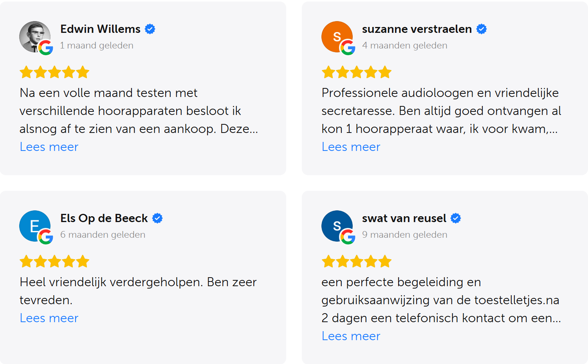Screen dimensions: 588x364
Task: Expand suzanne verstraelen's review with Lees meer
Action: tap(351, 147)
